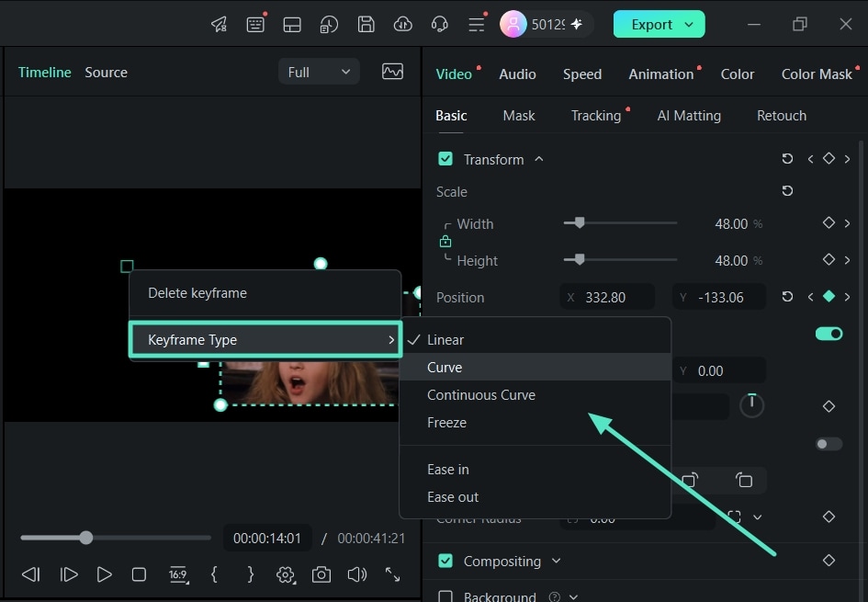Reset Scale values
Viewport: 868px width, 602px height.
(787, 191)
